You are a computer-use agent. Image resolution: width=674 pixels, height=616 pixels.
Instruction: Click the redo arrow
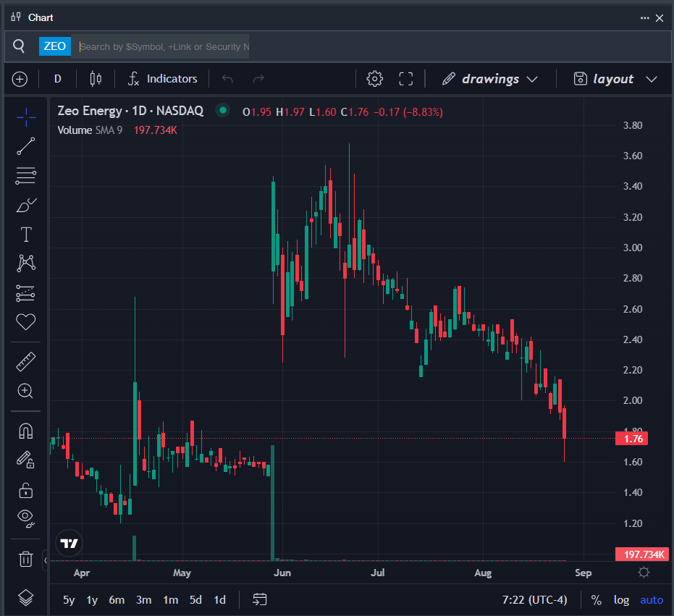(x=258, y=79)
